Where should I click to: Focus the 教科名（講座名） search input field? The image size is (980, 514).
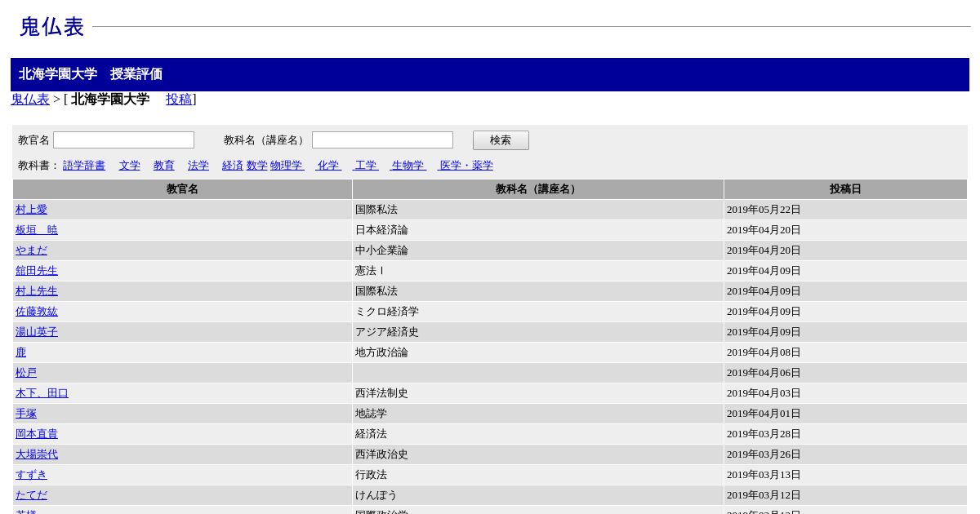click(382, 140)
